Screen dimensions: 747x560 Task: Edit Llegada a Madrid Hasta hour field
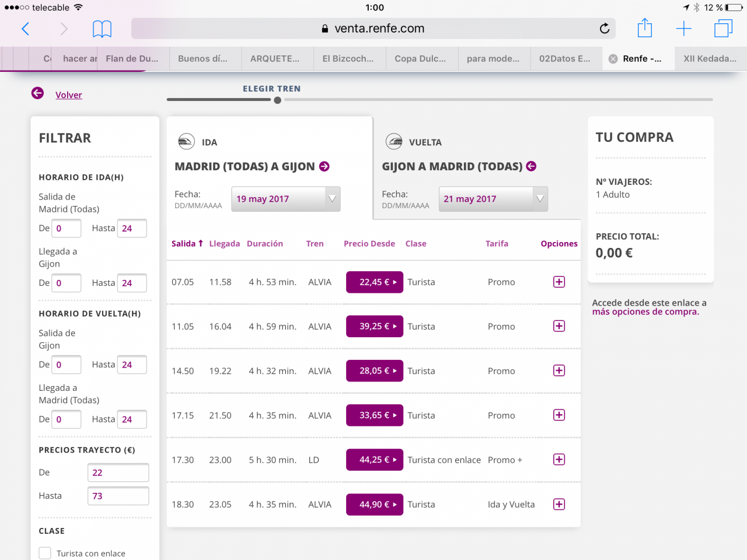tap(132, 419)
